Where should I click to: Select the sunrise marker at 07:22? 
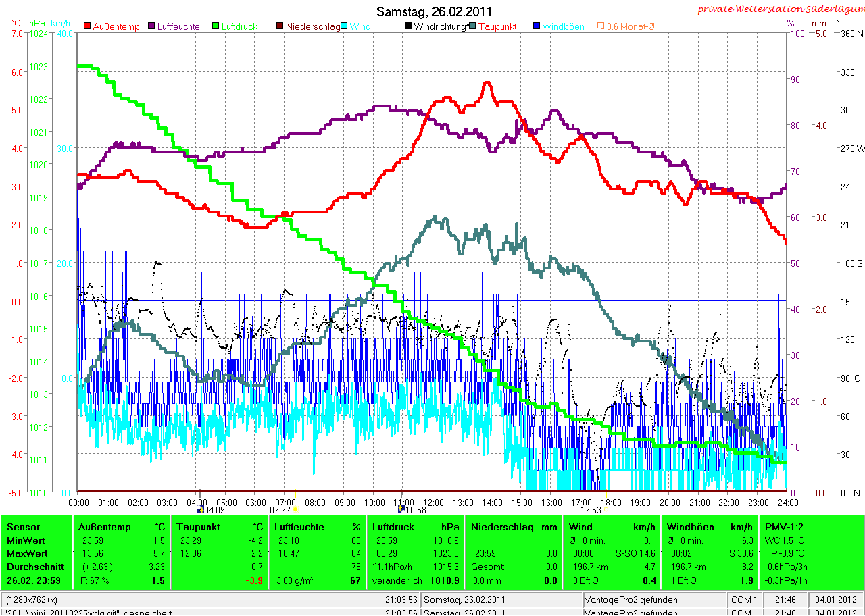pos(295,510)
